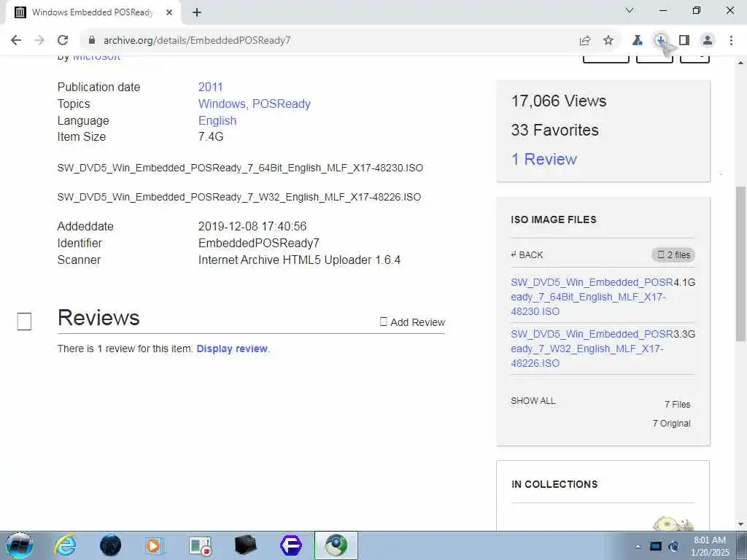Click the 33 Favorites text
The image size is (747, 560).
point(554,130)
